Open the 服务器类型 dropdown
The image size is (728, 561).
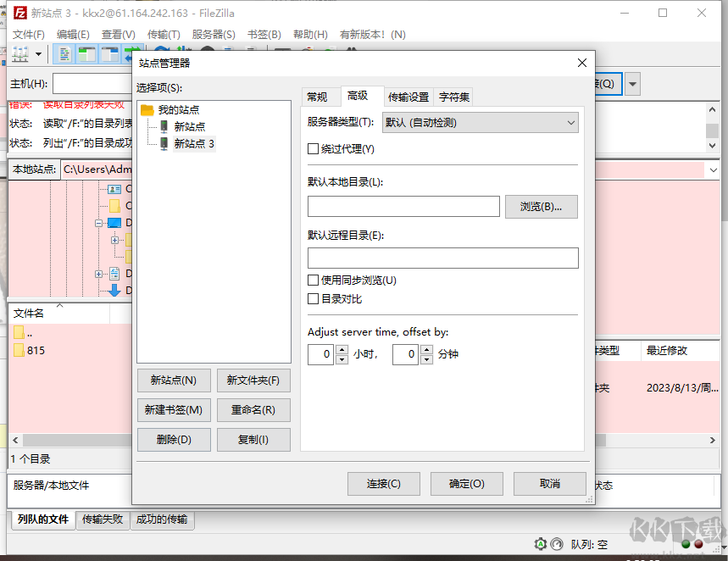[480, 123]
